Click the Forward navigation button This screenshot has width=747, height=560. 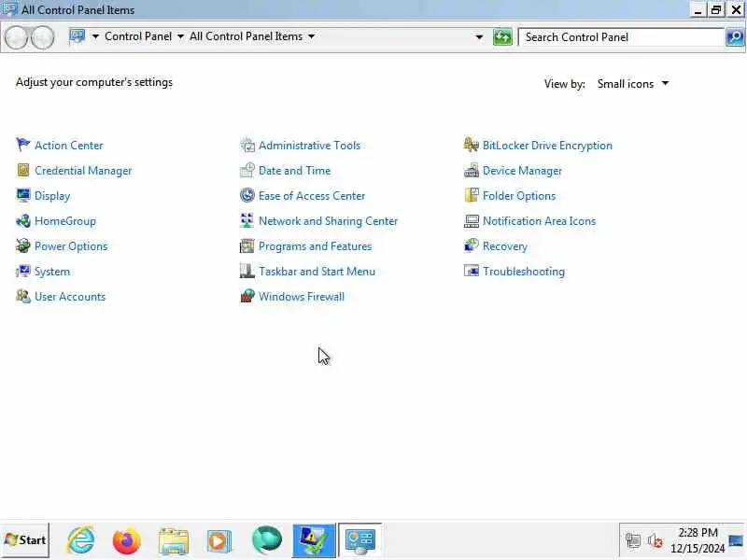[43, 37]
